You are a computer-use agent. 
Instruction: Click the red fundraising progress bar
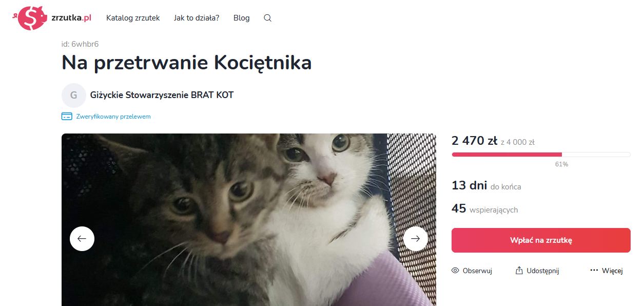pos(541,155)
